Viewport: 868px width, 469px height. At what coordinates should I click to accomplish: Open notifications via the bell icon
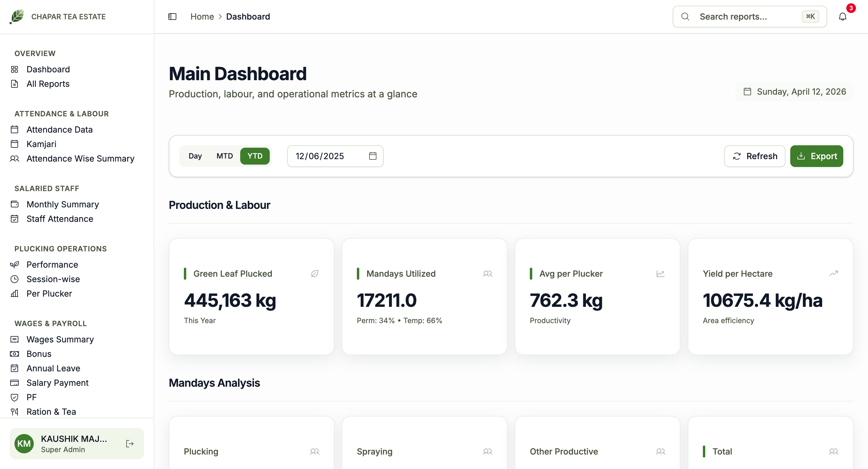click(x=842, y=17)
